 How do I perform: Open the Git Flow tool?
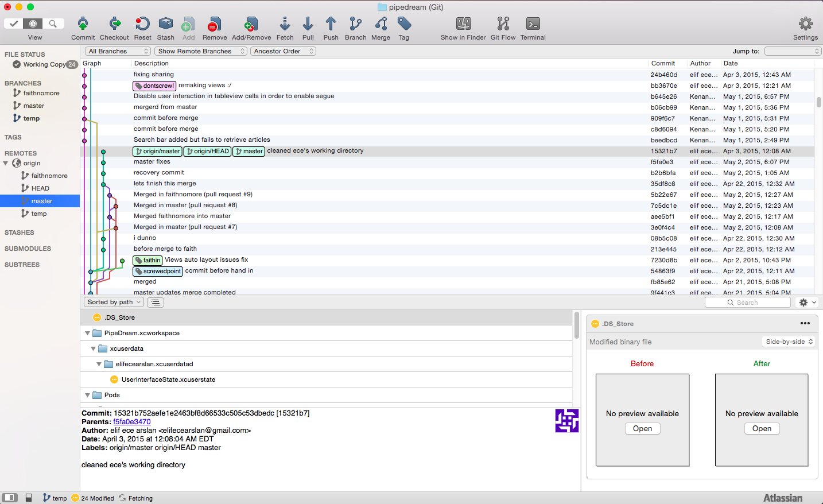click(x=503, y=24)
